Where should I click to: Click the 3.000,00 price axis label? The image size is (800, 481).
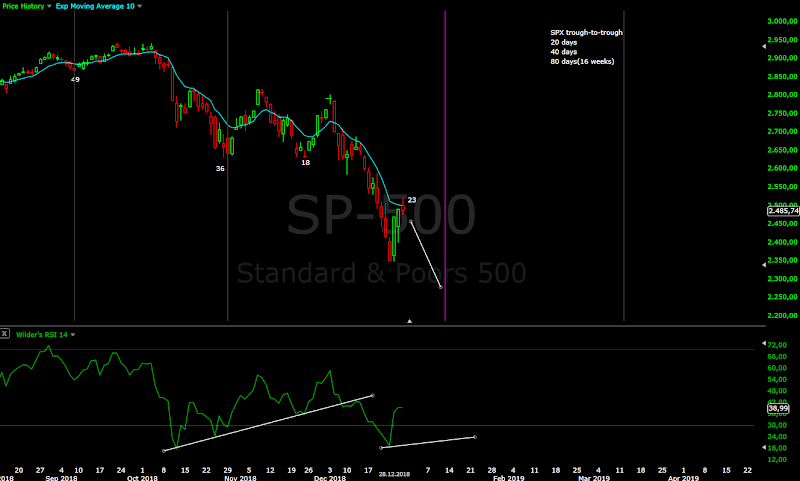(x=782, y=21)
